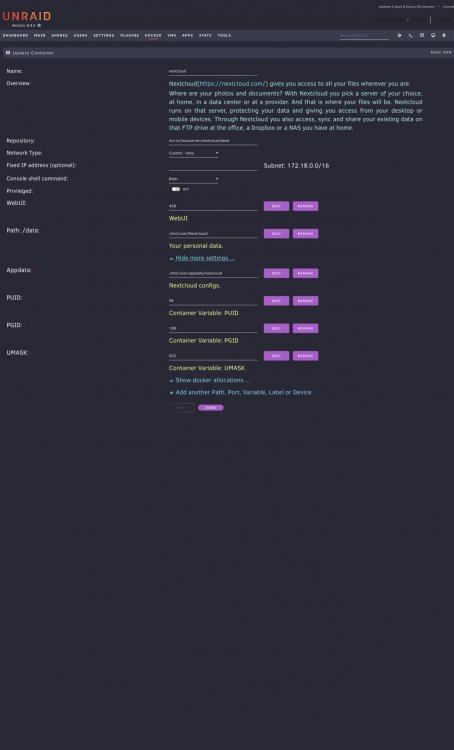
Task: Open the Dashboard menu
Action: pyautogui.click(x=15, y=35)
